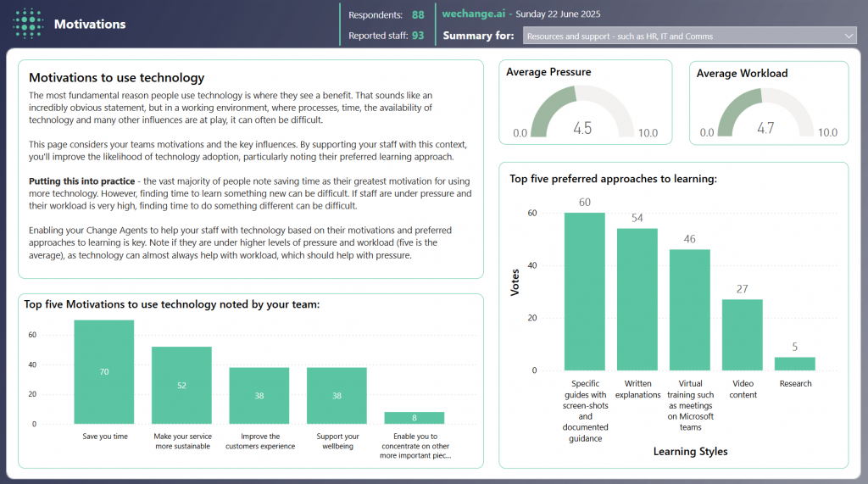This screenshot has width=868, height=484.
Task: Click the Video content bar
Action: (x=743, y=335)
